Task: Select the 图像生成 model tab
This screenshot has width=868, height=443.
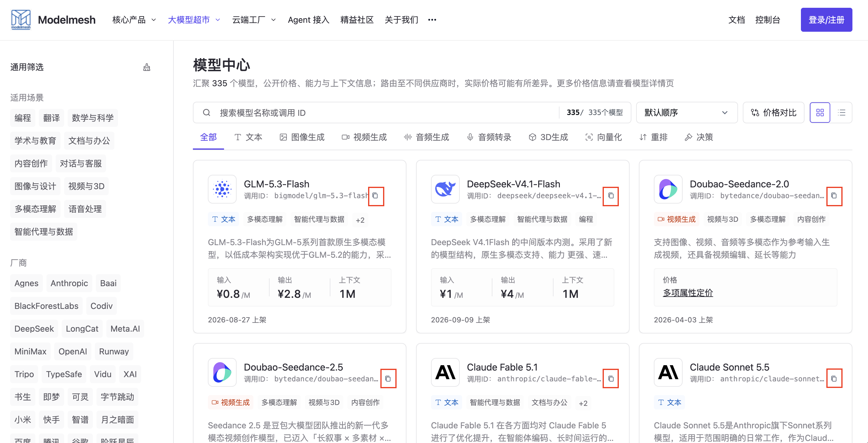Action: (x=302, y=137)
